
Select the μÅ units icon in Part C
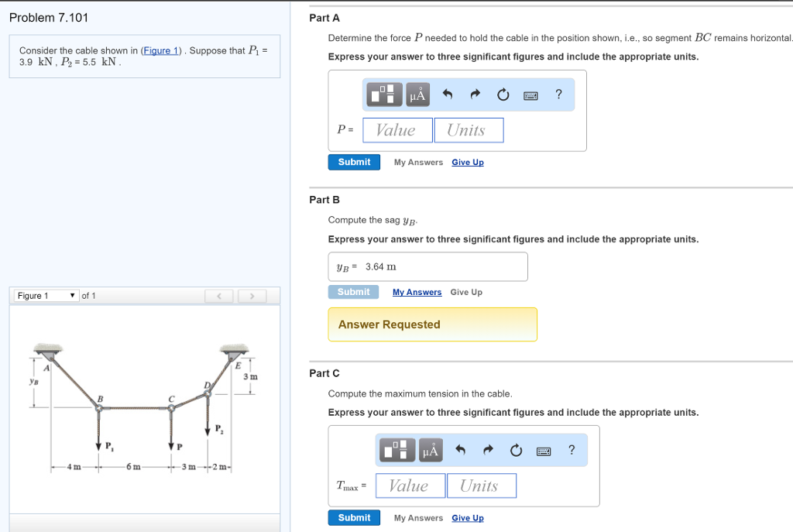[x=431, y=450]
